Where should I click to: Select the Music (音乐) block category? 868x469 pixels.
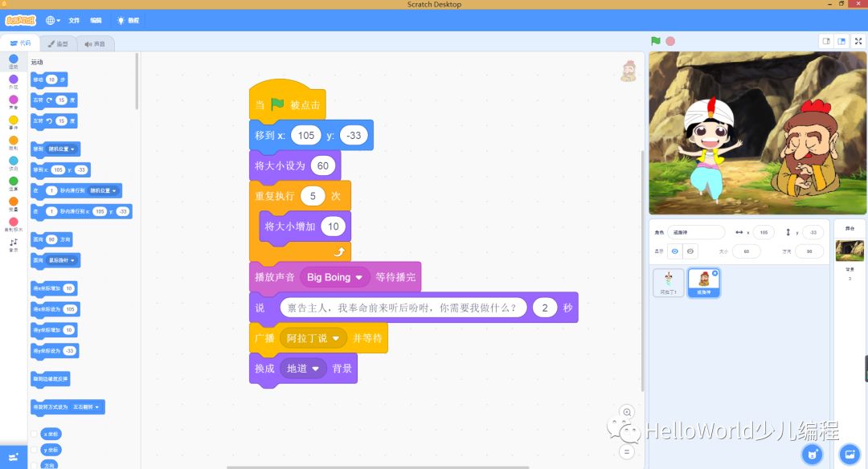13,243
